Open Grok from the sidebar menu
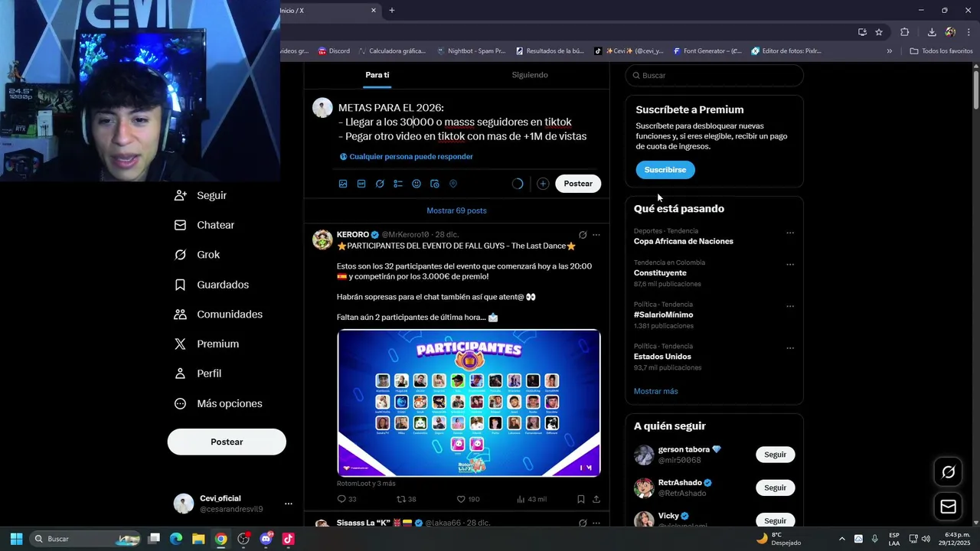Viewport: 980px width, 551px height. tap(197, 255)
